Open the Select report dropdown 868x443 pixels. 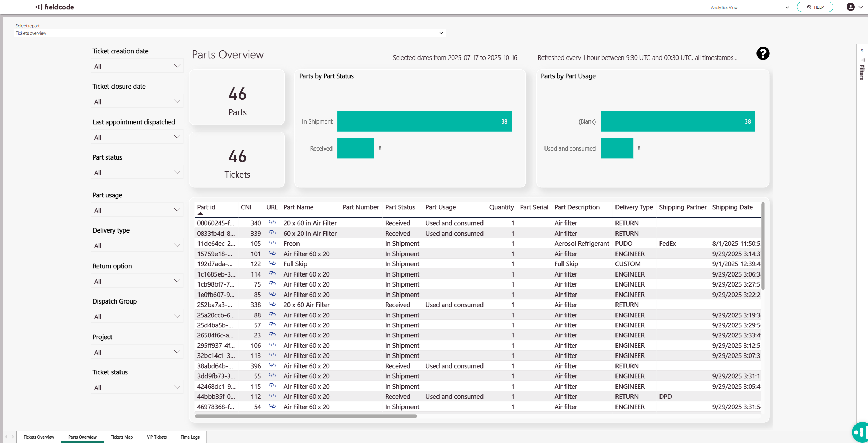(230, 33)
